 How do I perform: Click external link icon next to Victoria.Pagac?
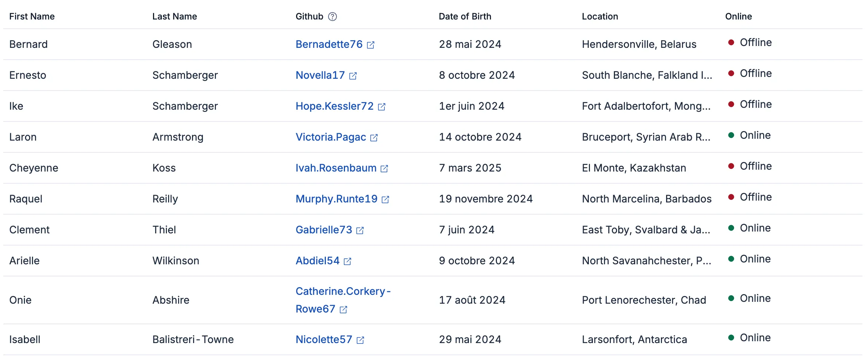pos(374,138)
